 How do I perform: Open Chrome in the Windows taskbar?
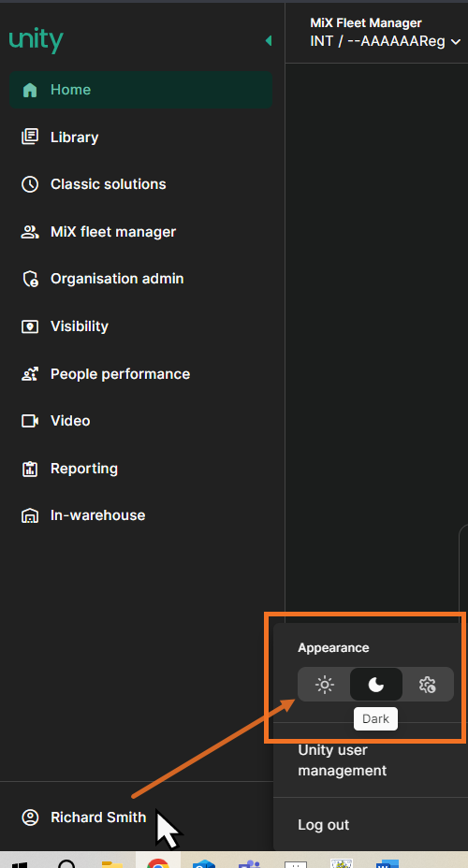(x=158, y=863)
